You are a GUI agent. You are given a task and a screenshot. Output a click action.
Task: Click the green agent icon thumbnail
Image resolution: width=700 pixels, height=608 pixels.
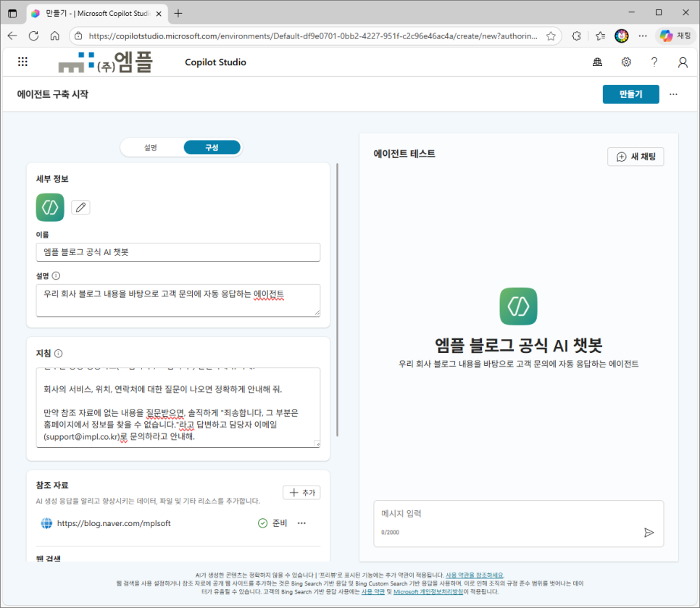50,207
